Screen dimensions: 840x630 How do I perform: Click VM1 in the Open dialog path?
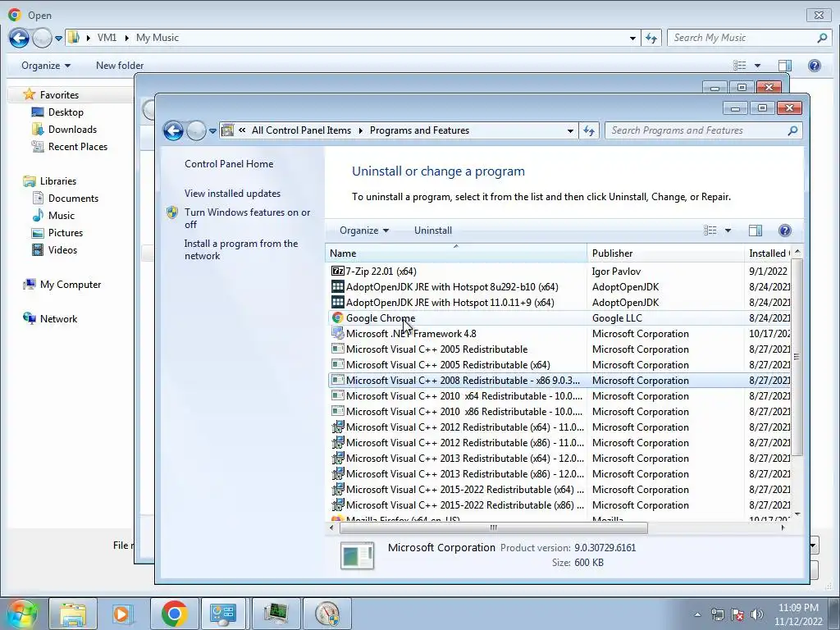[x=107, y=38]
